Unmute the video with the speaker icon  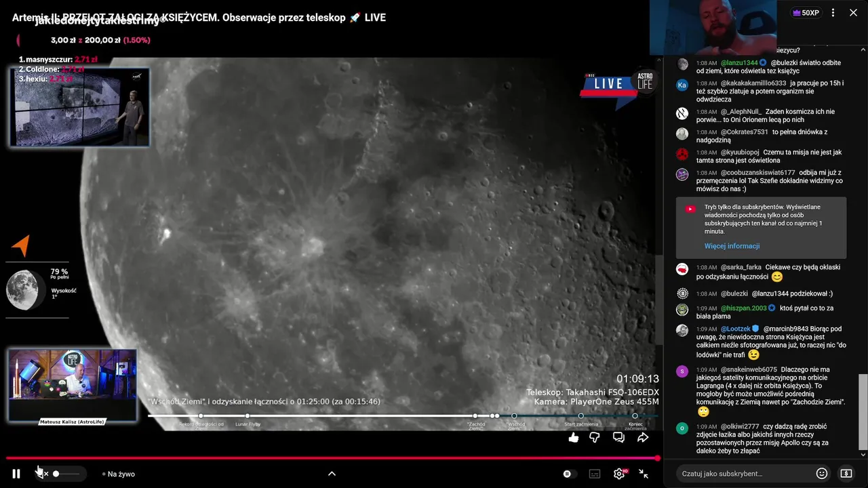43,474
